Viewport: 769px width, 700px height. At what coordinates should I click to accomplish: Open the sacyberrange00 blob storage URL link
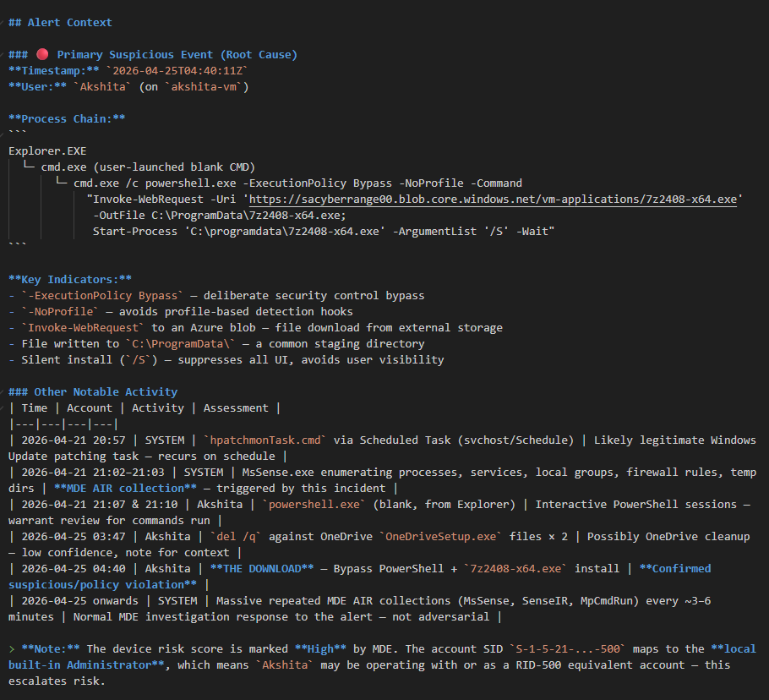pos(493,200)
